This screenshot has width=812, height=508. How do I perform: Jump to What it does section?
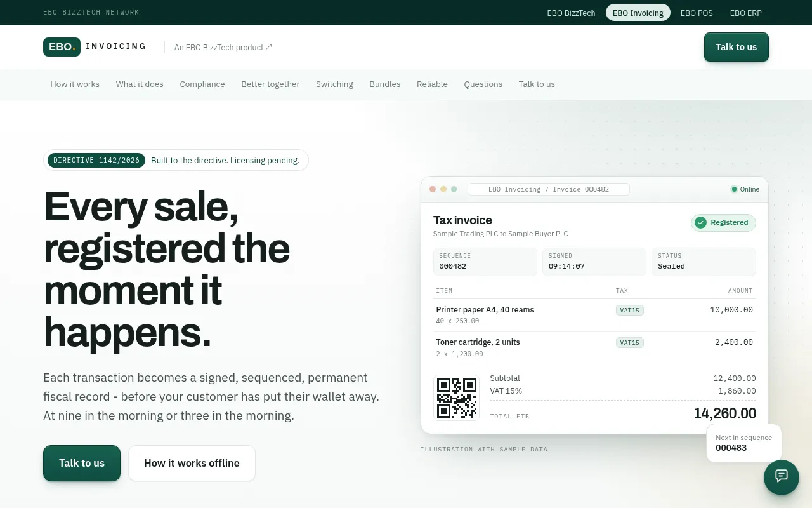[x=140, y=84]
